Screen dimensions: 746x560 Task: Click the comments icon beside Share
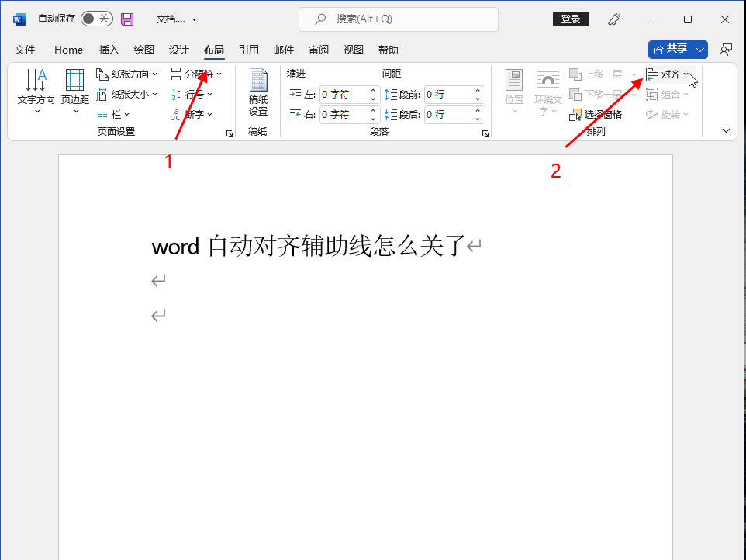point(726,50)
